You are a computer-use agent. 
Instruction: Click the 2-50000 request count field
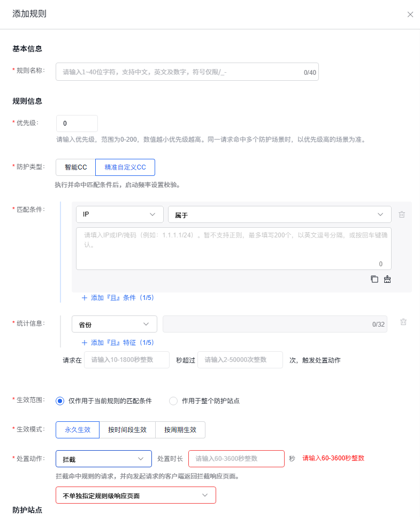[x=240, y=360]
